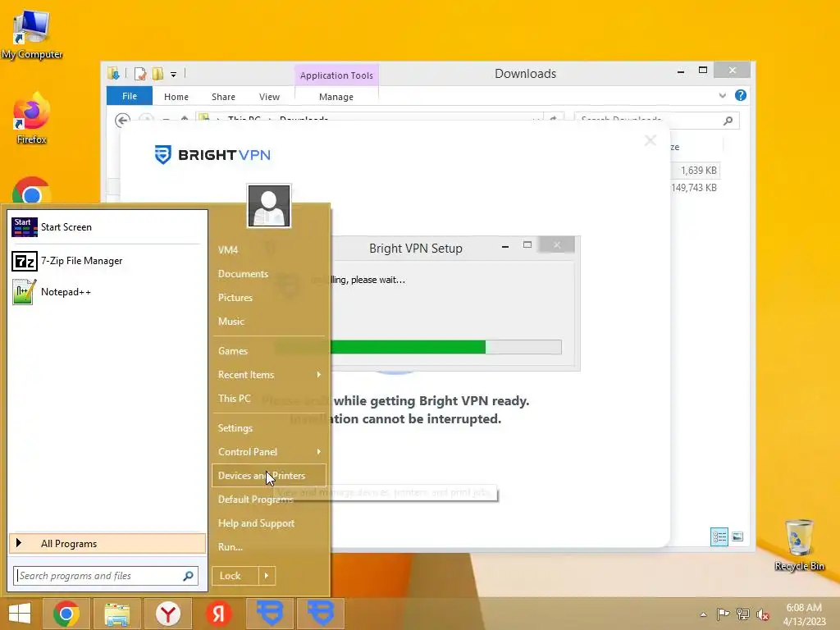Show hidden system tray icons arrow
Image resolution: width=840 pixels, height=630 pixels.
pos(703,614)
